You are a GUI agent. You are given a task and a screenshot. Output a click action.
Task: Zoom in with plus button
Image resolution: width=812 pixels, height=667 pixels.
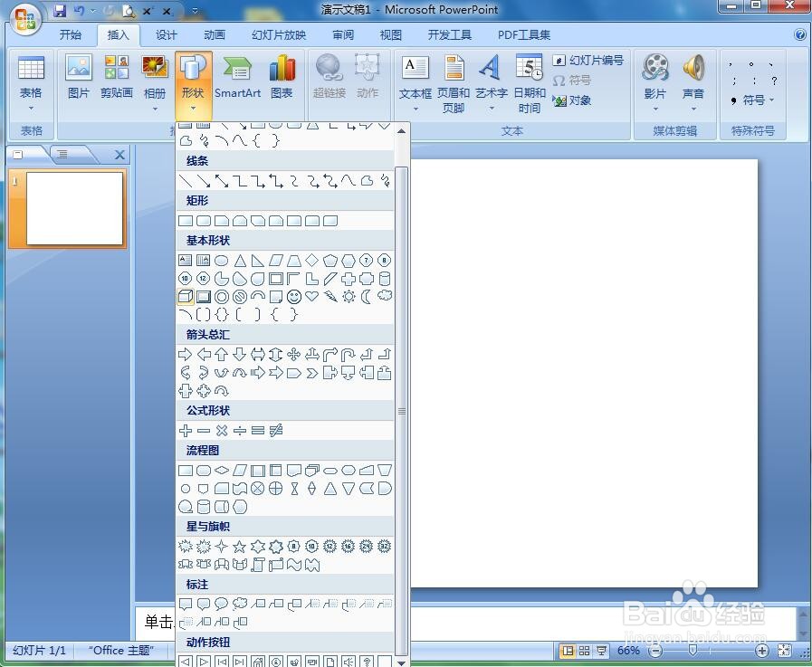[x=761, y=651]
